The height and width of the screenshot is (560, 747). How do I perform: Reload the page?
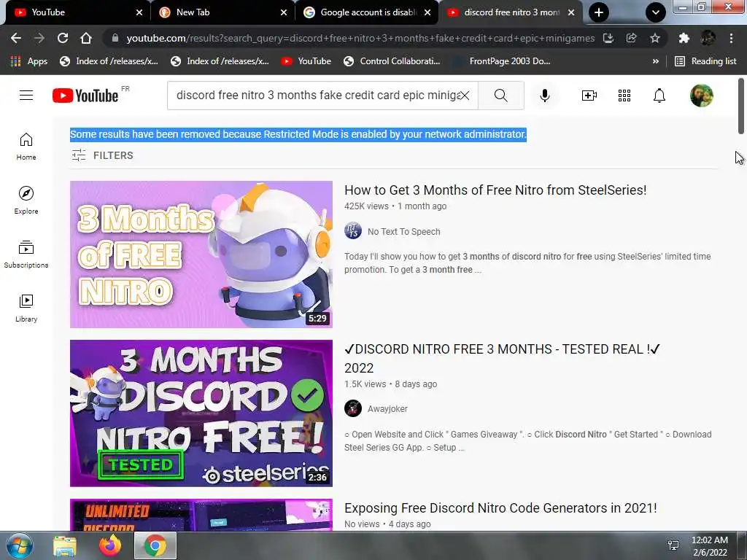click(x=63, y=38)
